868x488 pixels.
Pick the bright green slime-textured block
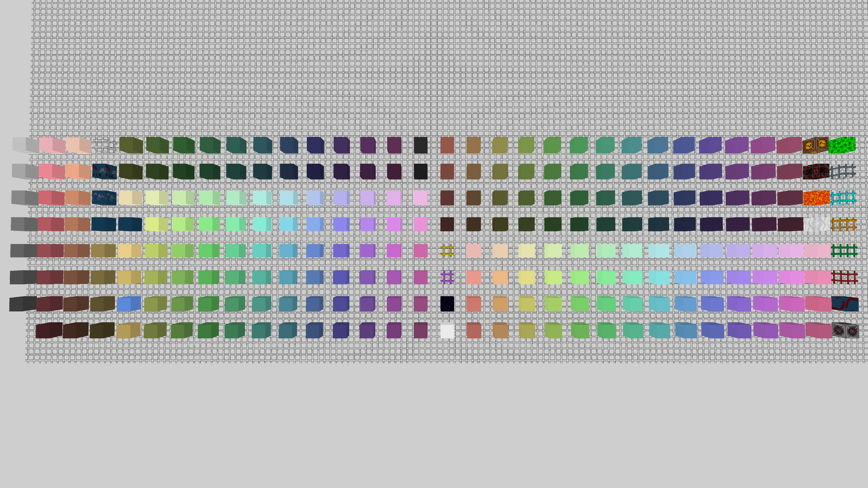click(x=842, y=145)
